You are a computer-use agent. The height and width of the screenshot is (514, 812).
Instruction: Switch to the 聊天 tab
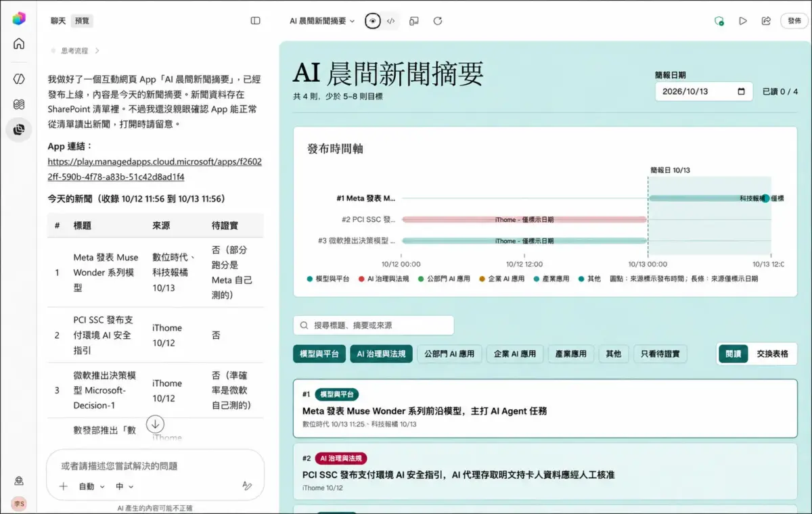click(58, 21)
